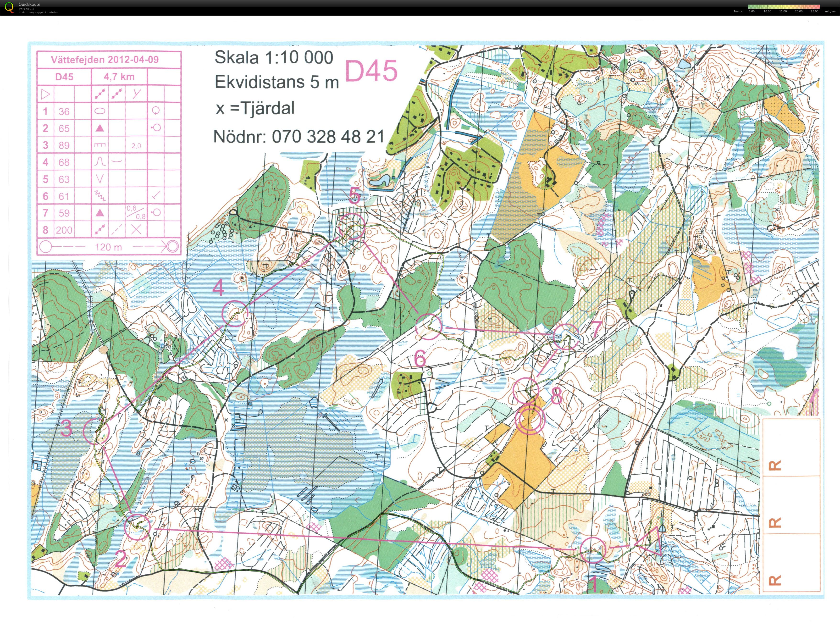
Task: Click the hill symbol in row 4
Action: 100,162
